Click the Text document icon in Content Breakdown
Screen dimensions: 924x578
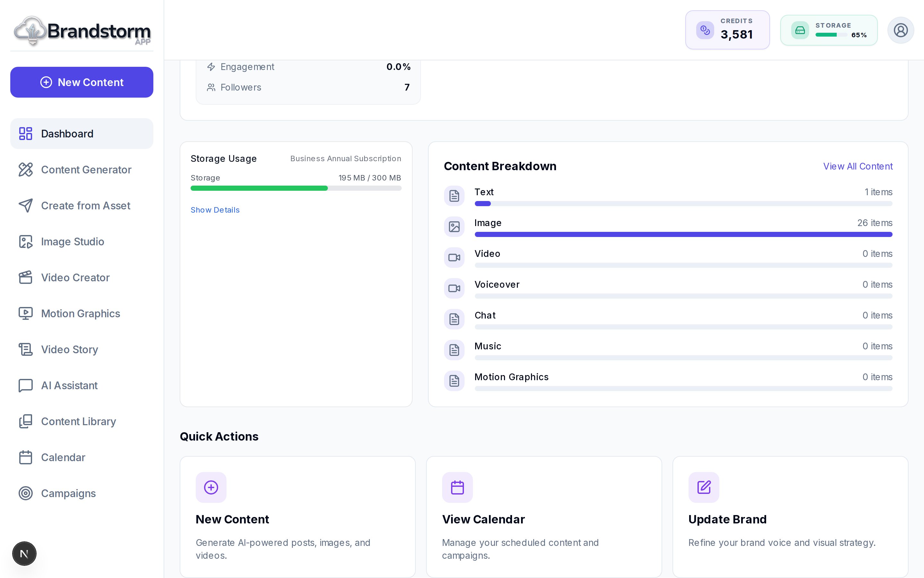pyautogui.click(x=454, y=196)
